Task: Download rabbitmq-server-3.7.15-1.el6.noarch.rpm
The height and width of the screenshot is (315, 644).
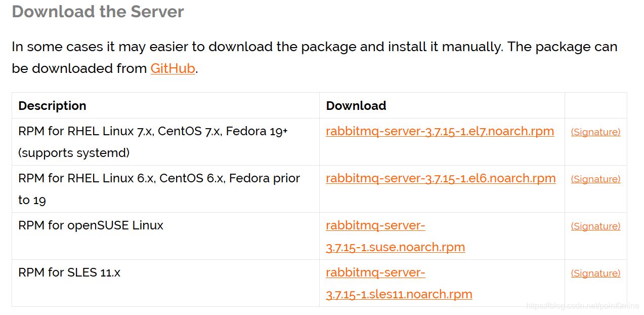Action: [x=441, y=178]
